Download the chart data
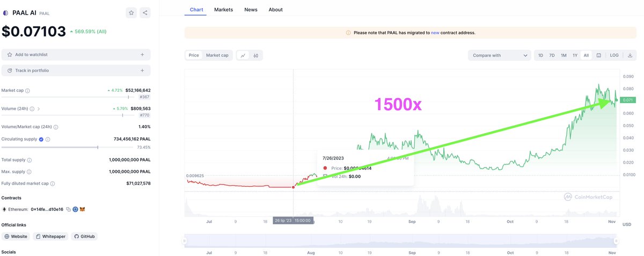 630,55
